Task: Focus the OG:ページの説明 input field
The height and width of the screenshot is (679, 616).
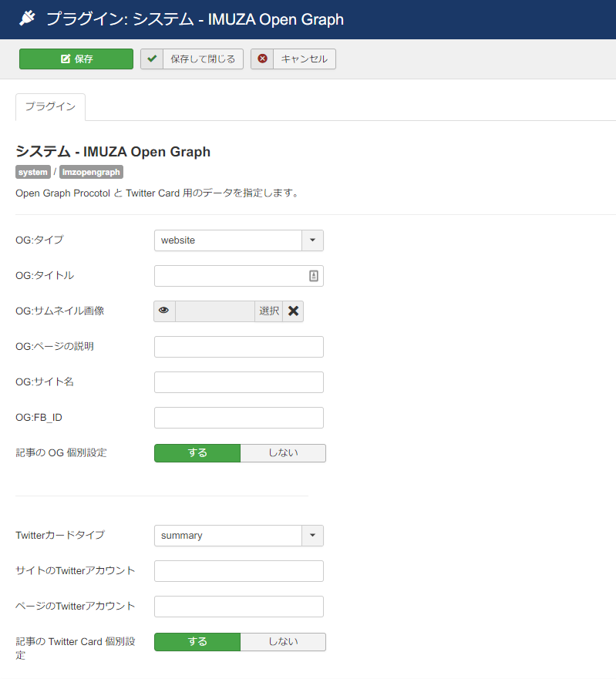Action: (239, 347)
